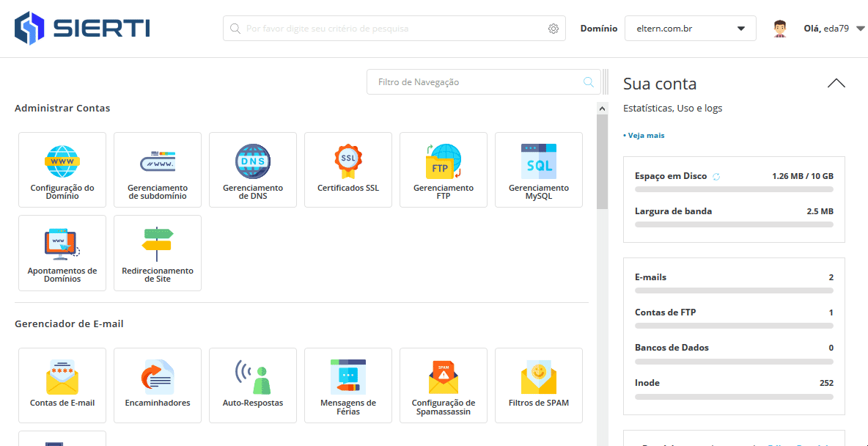
Task: Refresh Espaço em Disco usage icon
Action: (x=716, y=177)
